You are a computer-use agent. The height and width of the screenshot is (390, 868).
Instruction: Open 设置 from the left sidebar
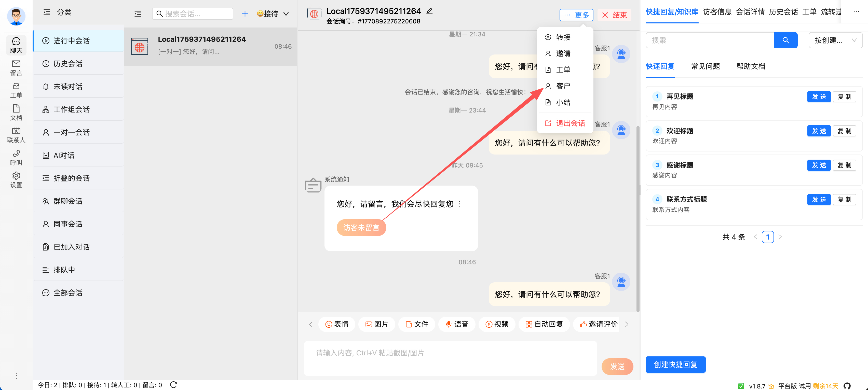[16, 179]
